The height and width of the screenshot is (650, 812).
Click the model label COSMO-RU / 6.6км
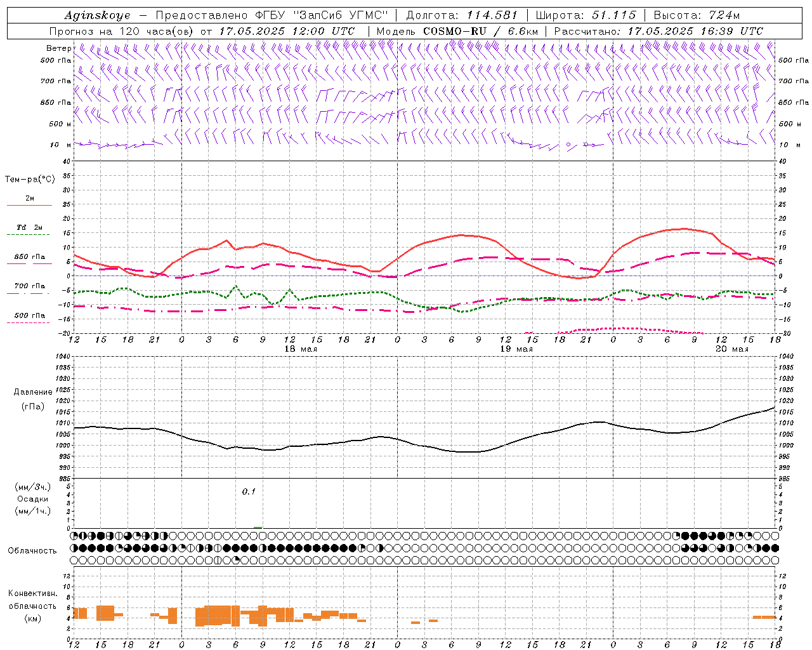[x=480, y=30]
